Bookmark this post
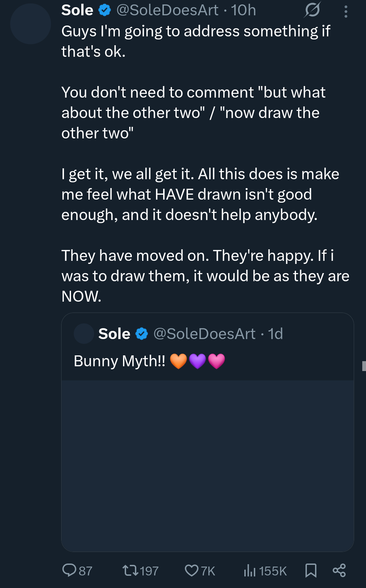This screenshot has width=366, height=588. [311, 570]
